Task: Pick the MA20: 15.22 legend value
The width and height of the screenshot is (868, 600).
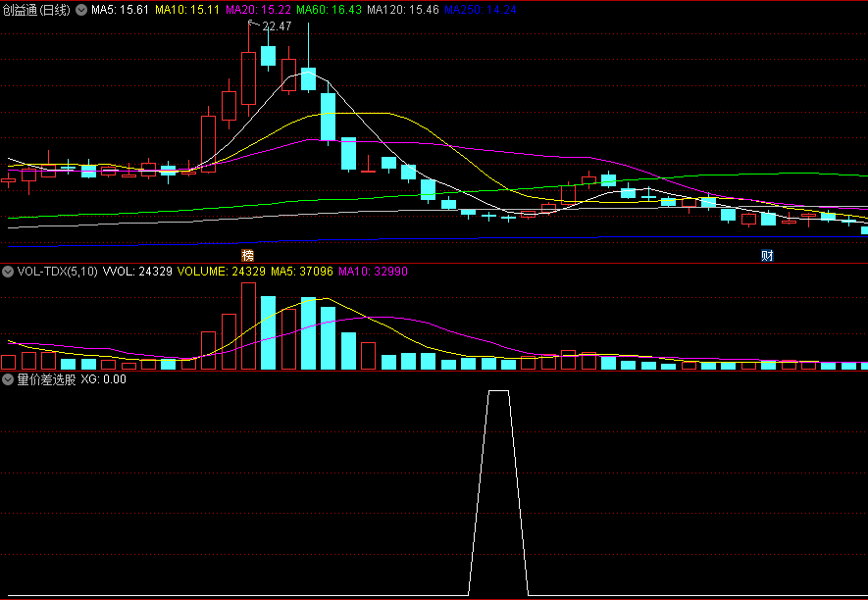Action: click(x=258, y=10)
